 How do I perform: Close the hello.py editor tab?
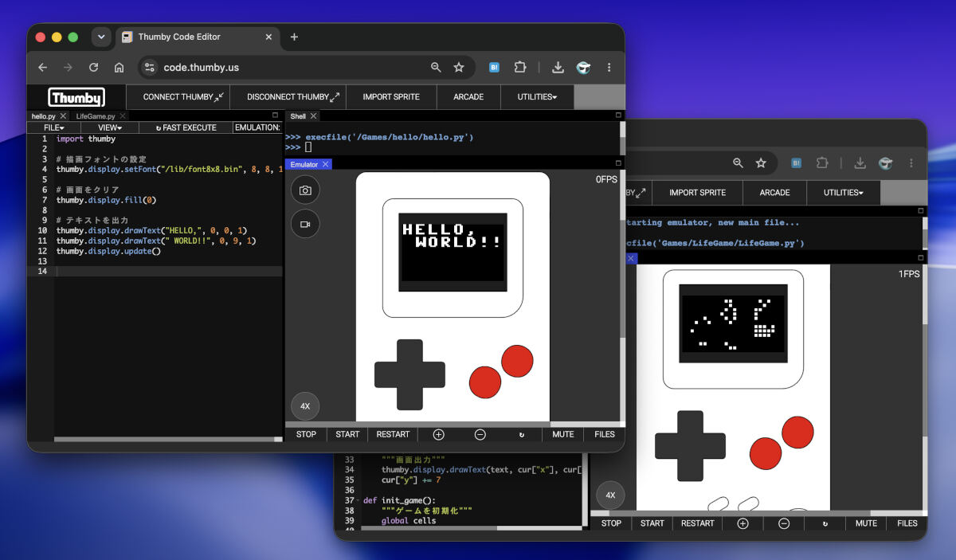63,116
